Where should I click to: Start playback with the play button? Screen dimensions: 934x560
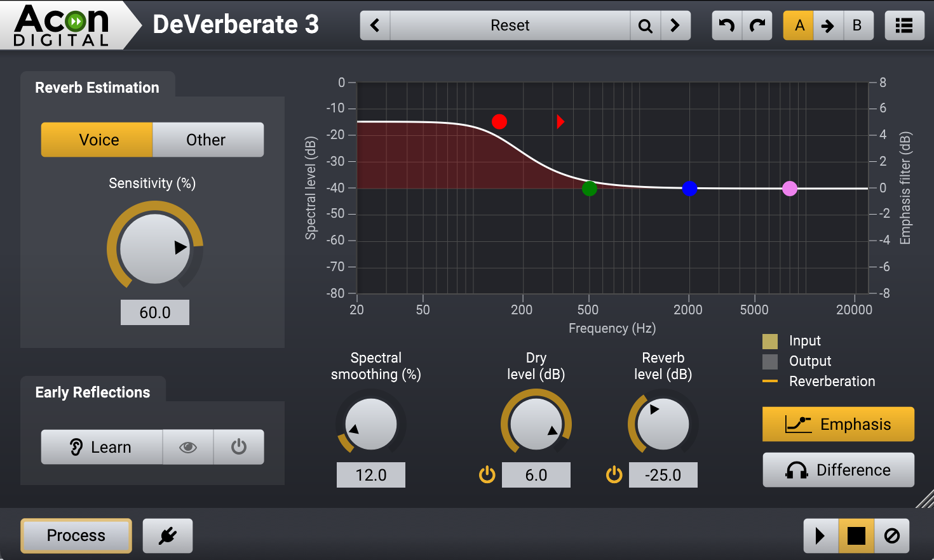point(820,536)
